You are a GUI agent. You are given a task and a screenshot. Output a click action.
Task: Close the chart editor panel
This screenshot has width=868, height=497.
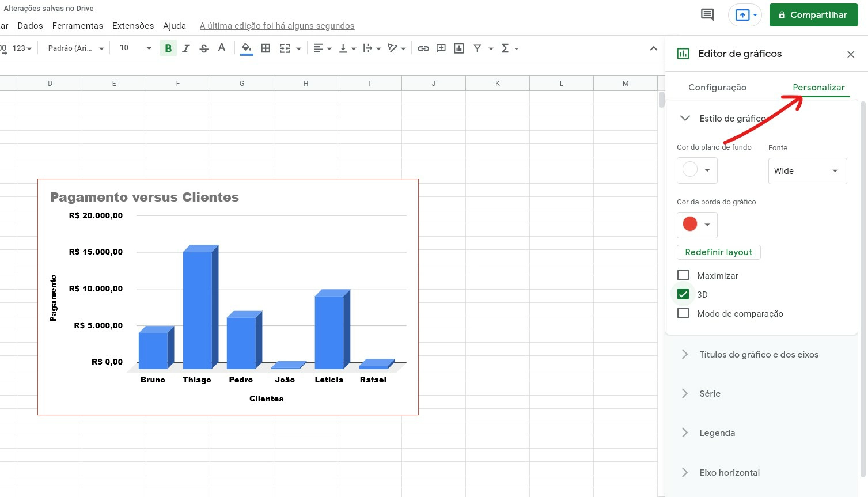pos(851,54)
